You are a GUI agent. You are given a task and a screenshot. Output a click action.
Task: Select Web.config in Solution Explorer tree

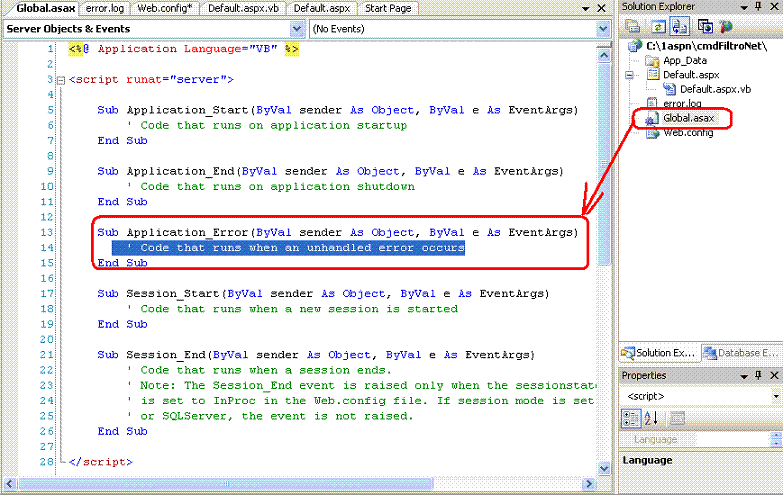pyautogui.click(x=688, y=132)
